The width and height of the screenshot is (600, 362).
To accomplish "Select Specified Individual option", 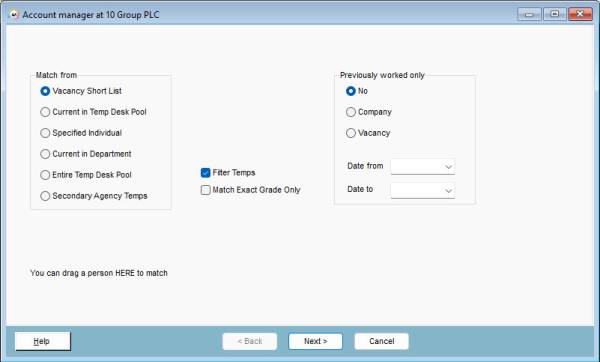I will [x=45, y=133].
